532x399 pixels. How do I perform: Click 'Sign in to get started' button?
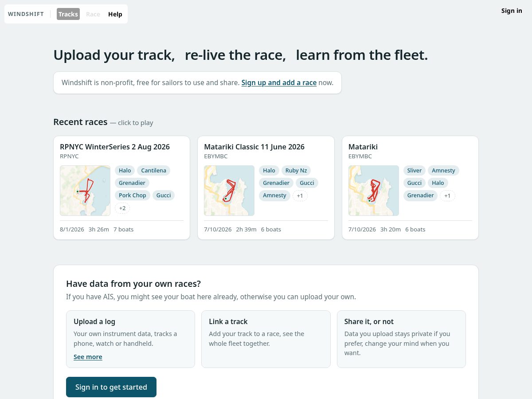111,387
